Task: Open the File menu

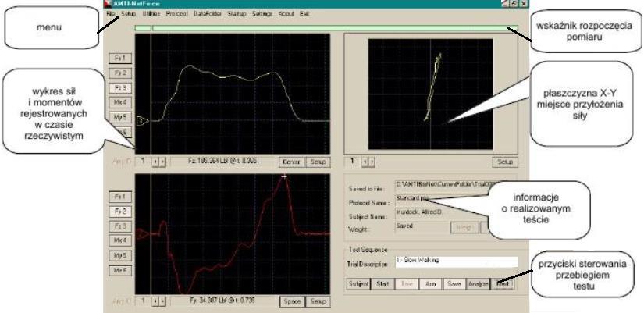Action: (x=111, y=13)
